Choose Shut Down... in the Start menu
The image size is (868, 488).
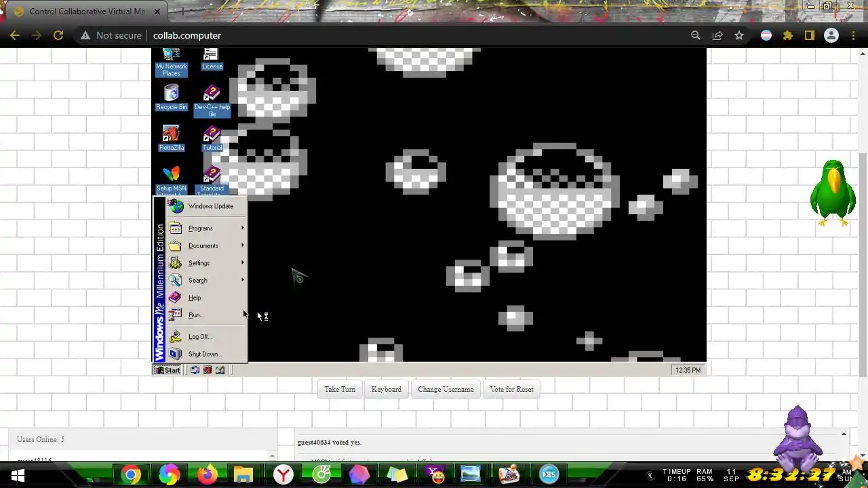click(206, 354)
